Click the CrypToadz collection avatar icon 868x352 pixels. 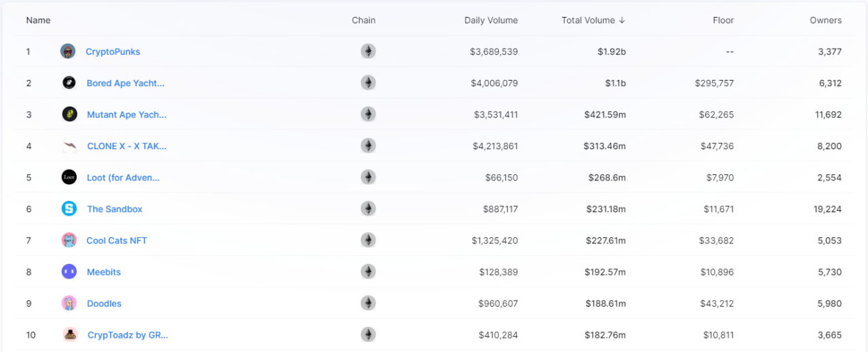point(70,334)
